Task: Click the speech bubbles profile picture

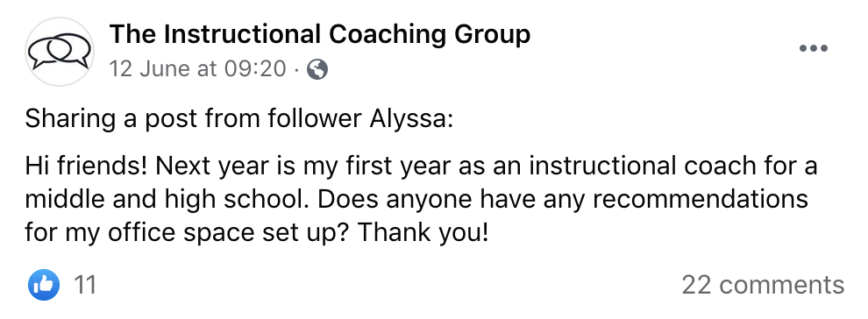Action: pos(60,52)
